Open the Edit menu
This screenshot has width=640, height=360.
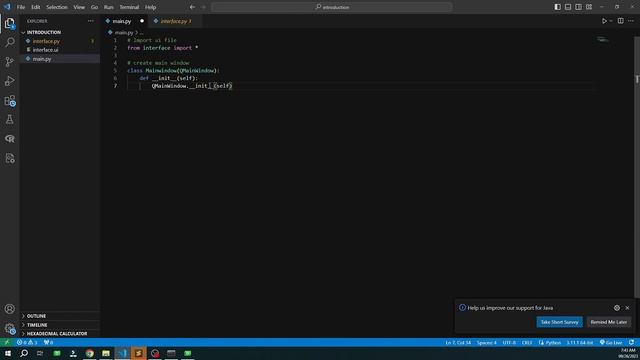(x=36, y=7)
